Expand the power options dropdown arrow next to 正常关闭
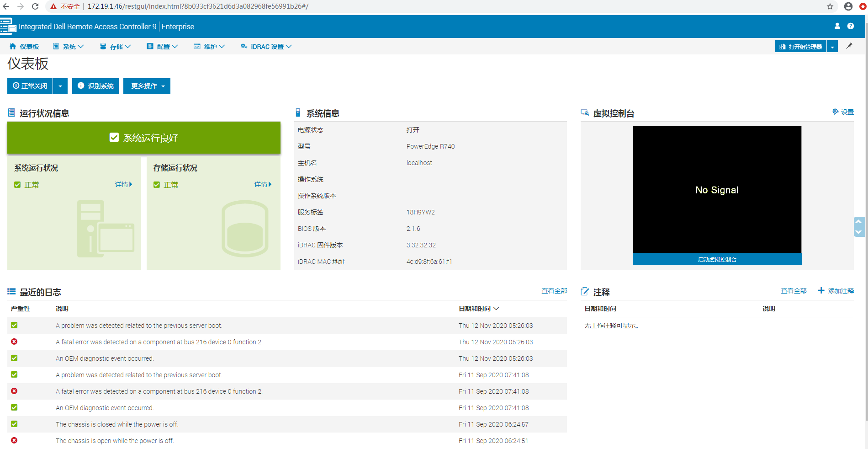The width and height of the screenshot is (868, 449). [x=60, y=86]
